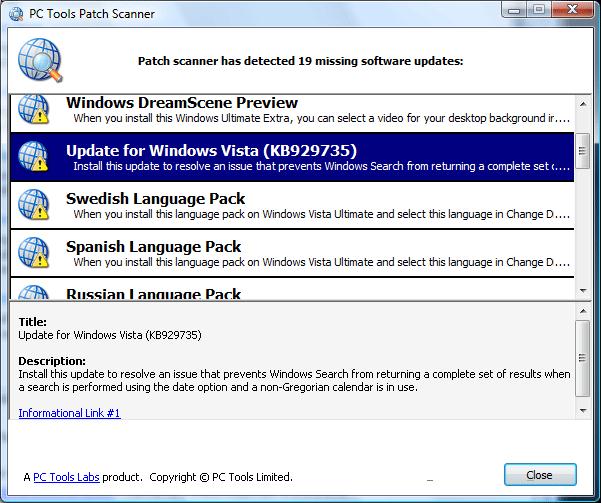
Task: Select the Russian Language Pack title text
Action: 153,294
